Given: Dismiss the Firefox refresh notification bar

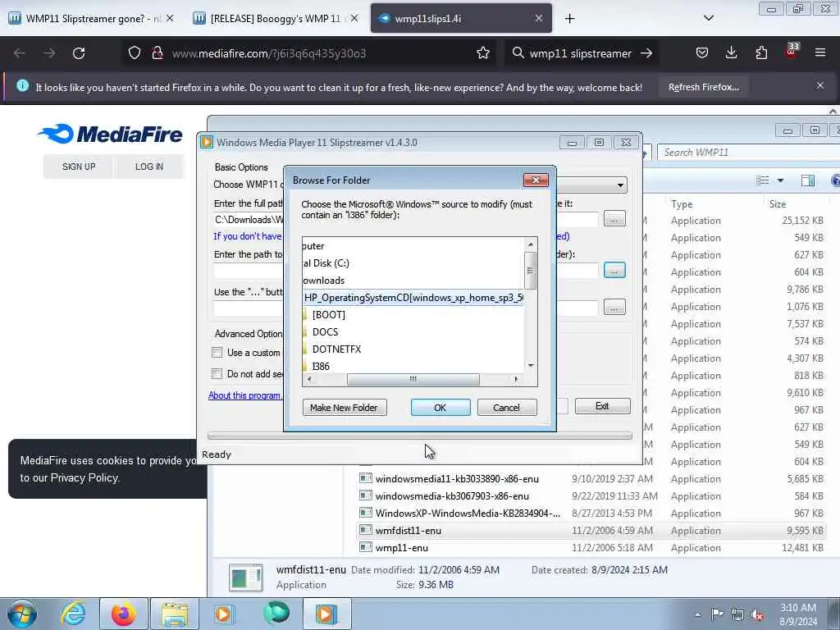Looking at the screenshot, I should (x=820, y=85).
